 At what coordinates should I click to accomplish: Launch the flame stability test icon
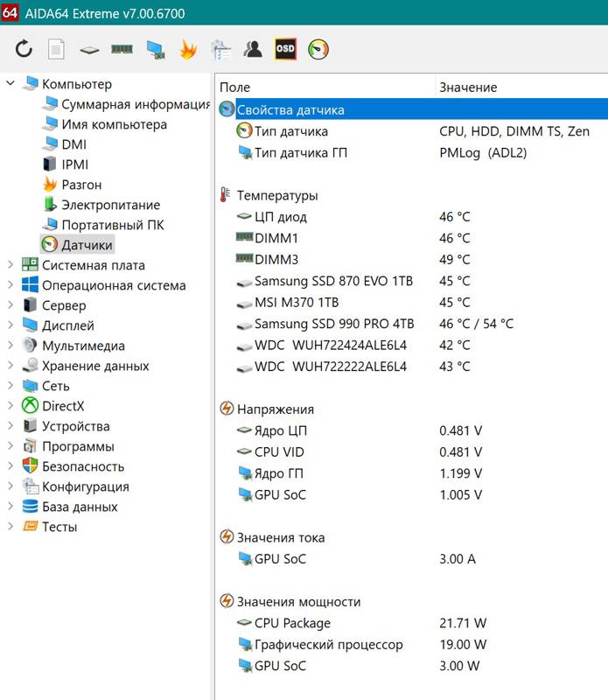point(188,50)
